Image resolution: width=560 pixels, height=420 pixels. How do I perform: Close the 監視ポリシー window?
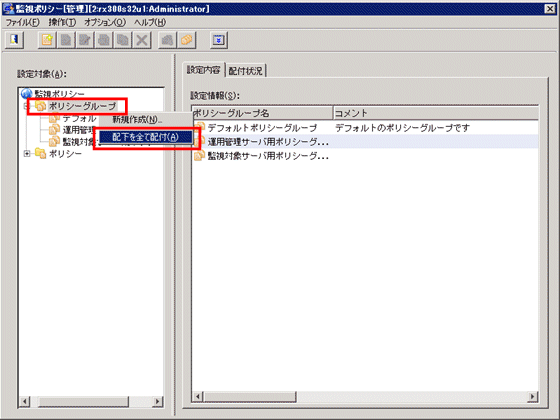550,9
